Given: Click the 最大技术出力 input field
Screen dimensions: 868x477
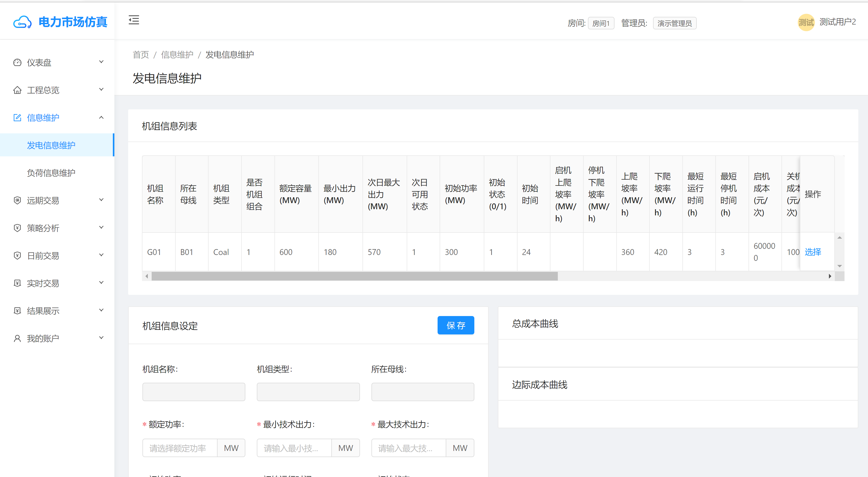Looking at the screenshot, I should point(409,448).
